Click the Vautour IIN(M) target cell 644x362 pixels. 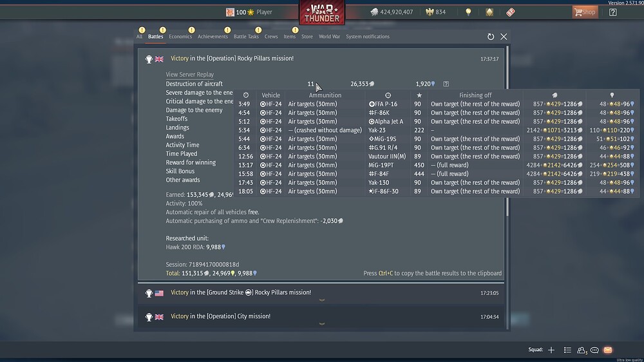[387, 156]
